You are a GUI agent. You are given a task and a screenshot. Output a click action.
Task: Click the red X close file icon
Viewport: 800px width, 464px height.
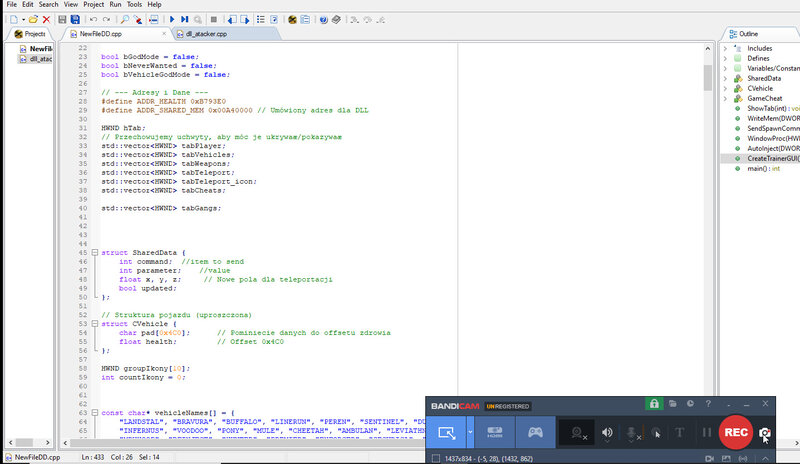(x=46, y=19)
